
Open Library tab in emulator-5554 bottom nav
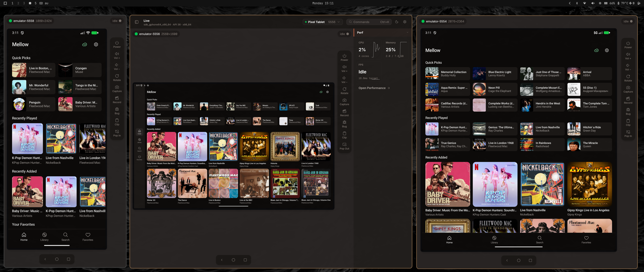(494, 240)
